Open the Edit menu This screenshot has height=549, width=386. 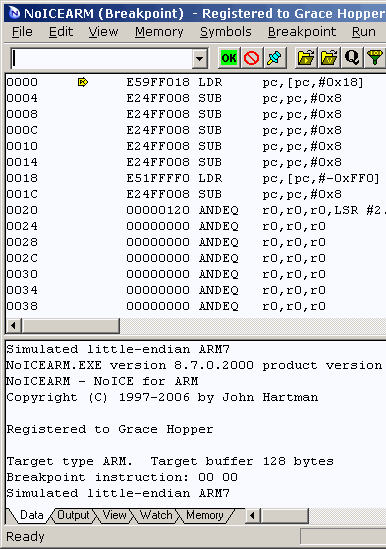click(x=61, y=32)
